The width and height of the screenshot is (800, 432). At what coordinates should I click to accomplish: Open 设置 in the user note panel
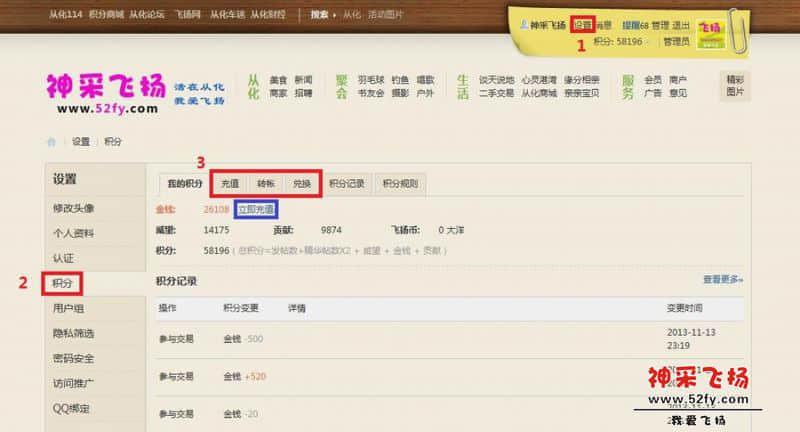582,24
